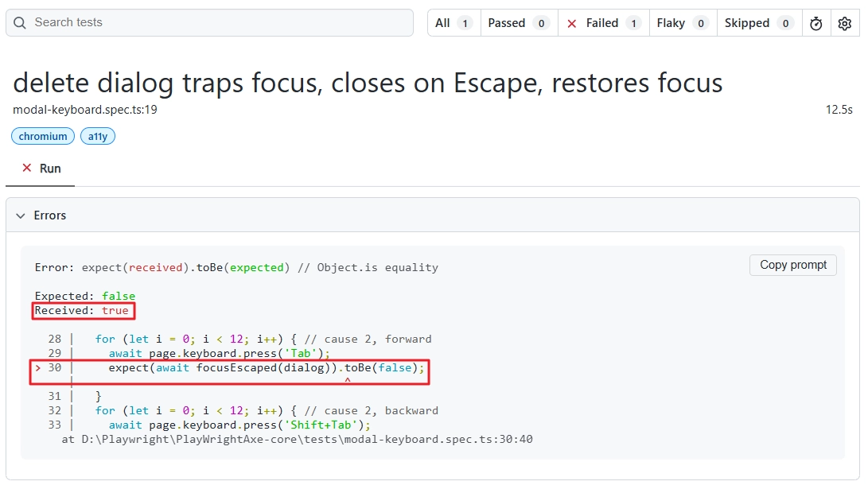Filter by Passed tests
This screenshot has height=489, width=868.
pyautogui.click(x=519, y=23)
